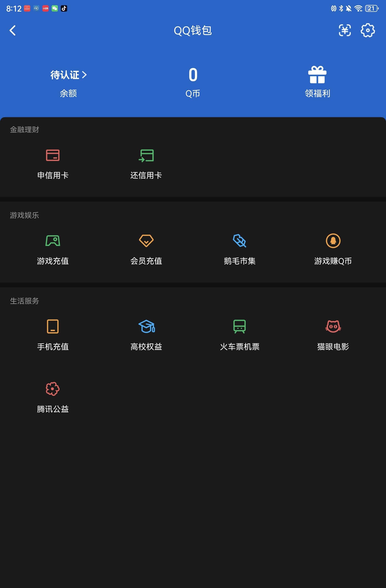This screenshot has height=588, width=386.
Task: Open 还信用卡 repayment icon
Action: point(146,155)
